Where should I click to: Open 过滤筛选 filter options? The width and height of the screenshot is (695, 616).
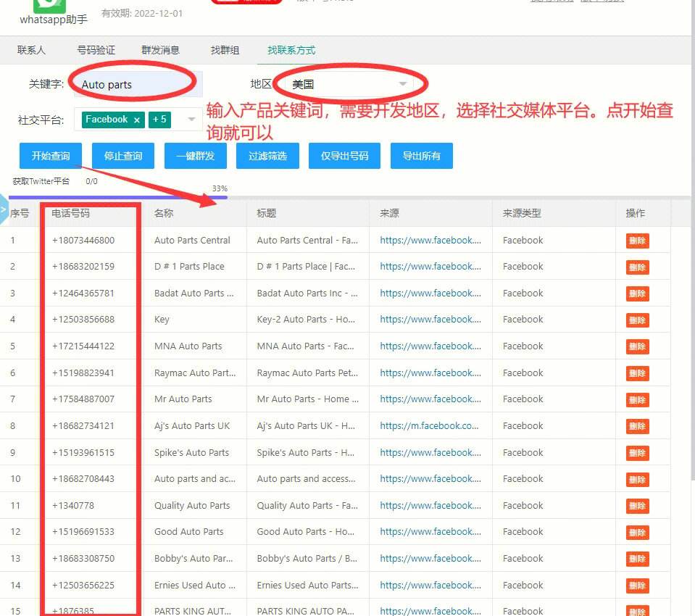click(x=267, y=156)
